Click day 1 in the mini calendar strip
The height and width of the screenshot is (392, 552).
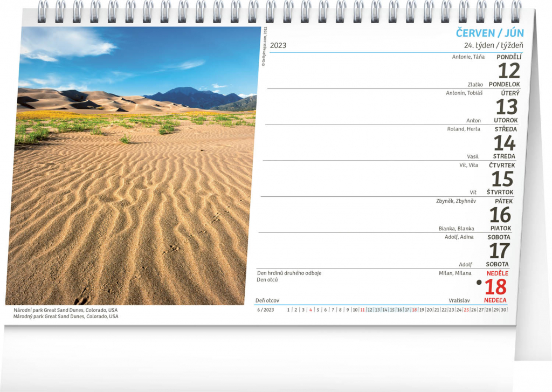click(x=288, y=310)
